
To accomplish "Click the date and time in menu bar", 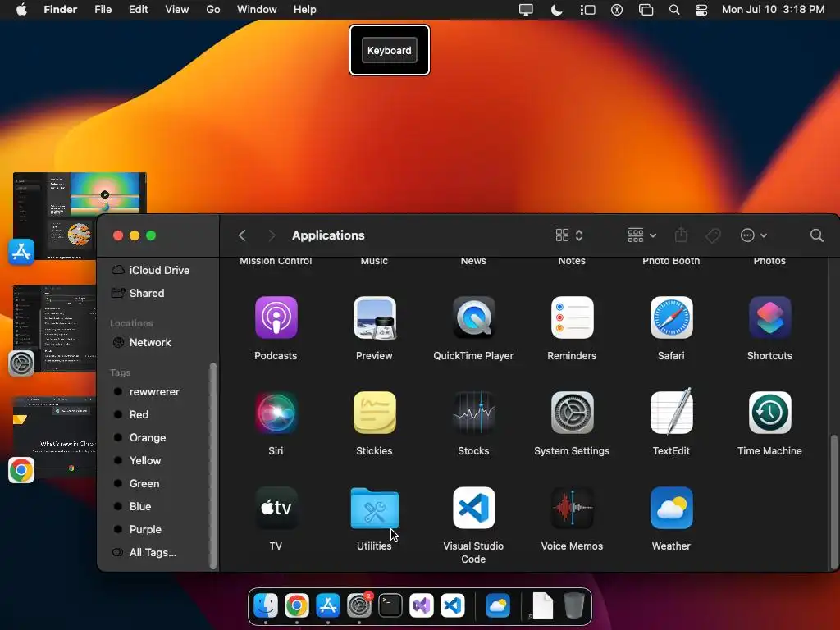I will pyautogui.click(x=773, y=10).
